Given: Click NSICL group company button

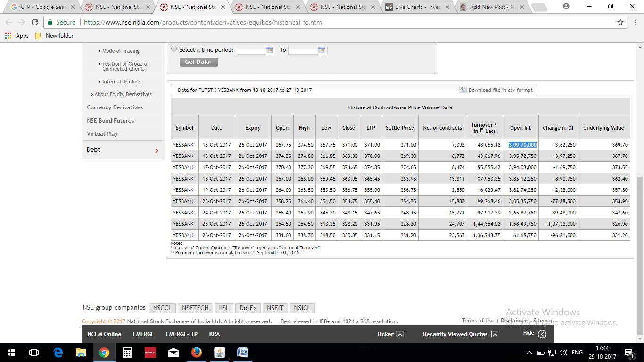Looking at the screenshot, I should pos(302,308).
